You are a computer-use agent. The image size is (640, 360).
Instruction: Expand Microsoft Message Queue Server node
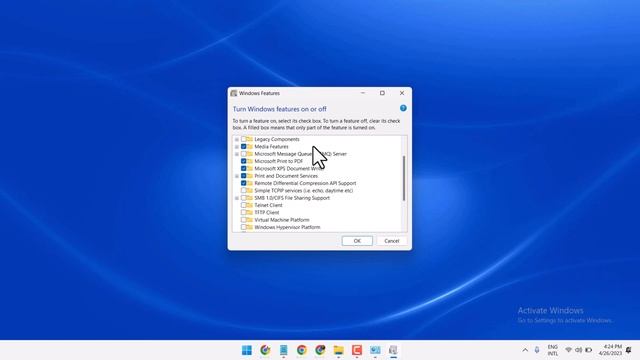(237, 154)
